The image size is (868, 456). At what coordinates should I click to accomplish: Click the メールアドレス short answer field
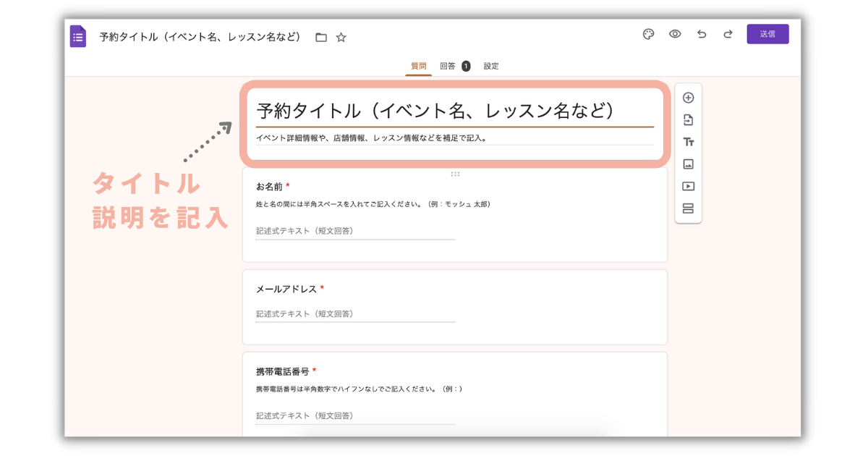355,315
